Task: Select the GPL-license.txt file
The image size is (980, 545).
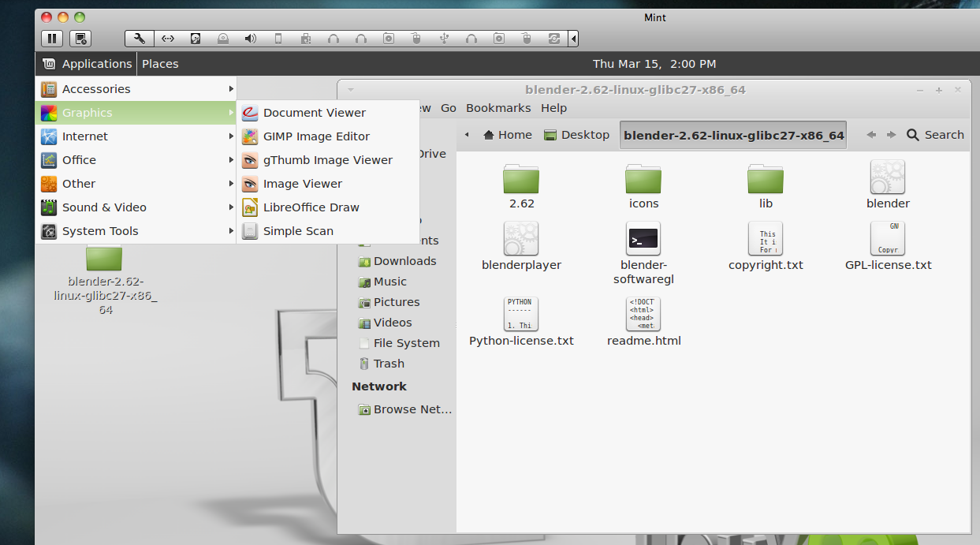Action: tap(888, 246)
